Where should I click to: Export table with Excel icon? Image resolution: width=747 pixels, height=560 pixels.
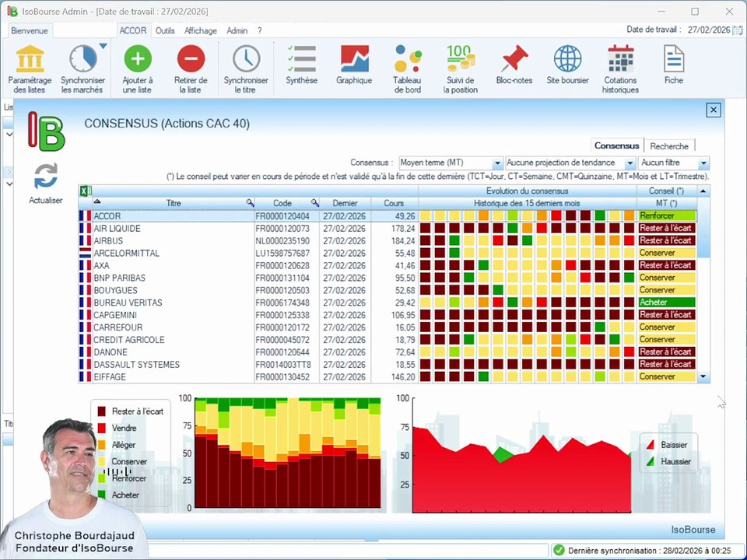point(86,191)
